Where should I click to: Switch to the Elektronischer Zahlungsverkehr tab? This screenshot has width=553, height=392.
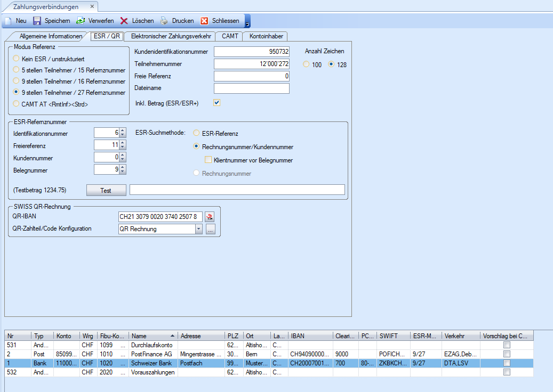coord(171,36)
